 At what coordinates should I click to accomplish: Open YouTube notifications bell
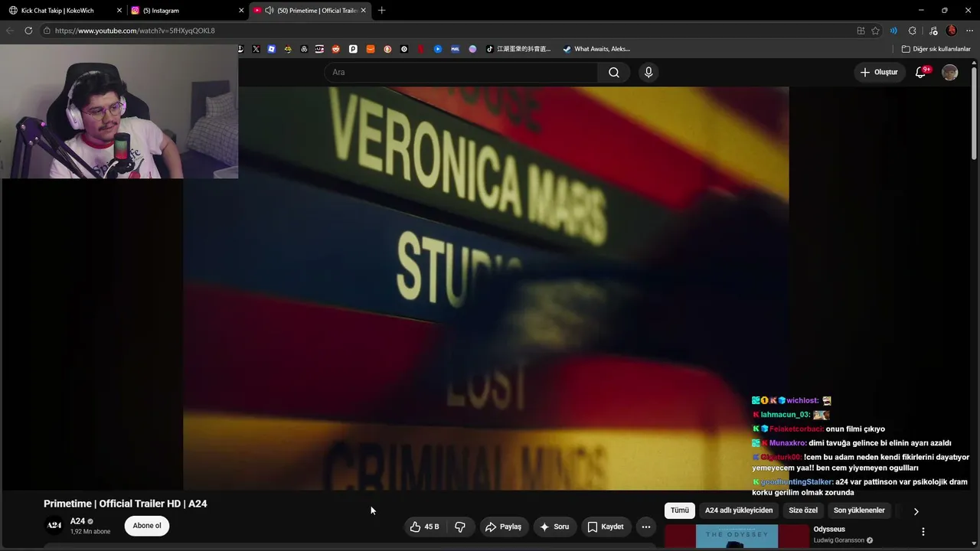pyautogui.click(x=921, y=72)
